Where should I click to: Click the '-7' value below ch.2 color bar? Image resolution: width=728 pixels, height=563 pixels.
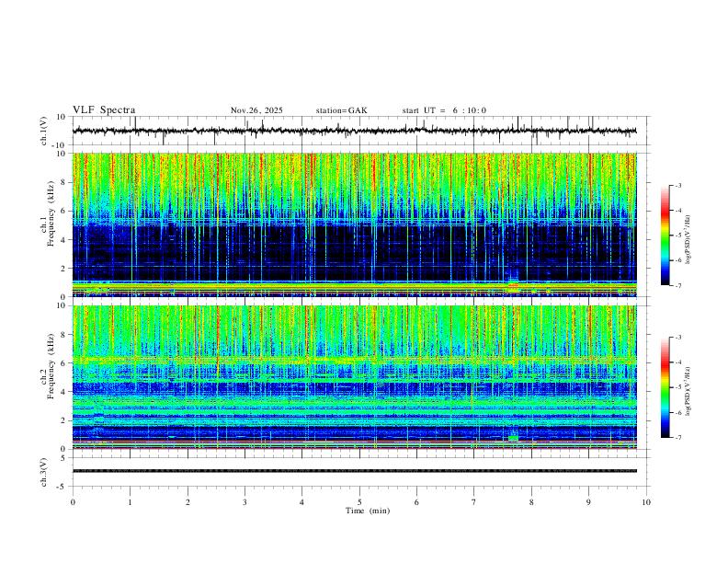pos(678,437)
